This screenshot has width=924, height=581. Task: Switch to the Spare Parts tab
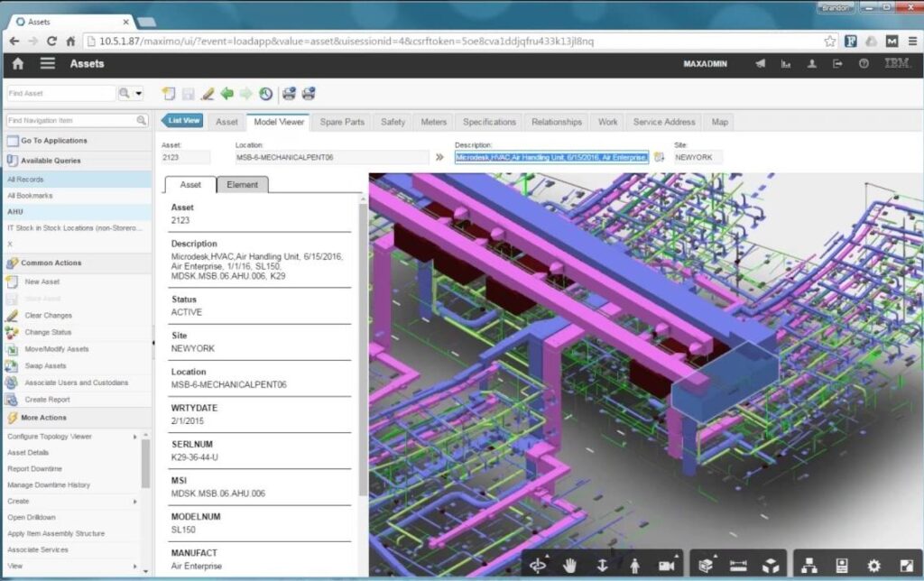[x=342, y=122]
